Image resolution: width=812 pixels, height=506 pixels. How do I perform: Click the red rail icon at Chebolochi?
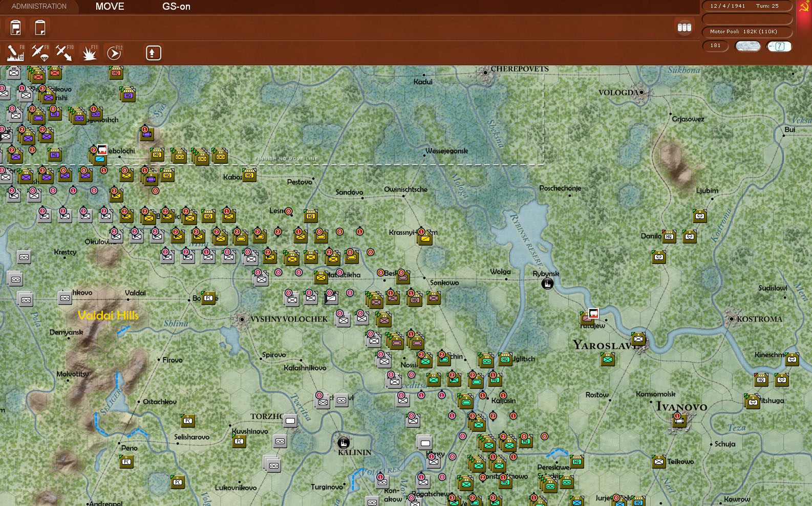(102, 150)
